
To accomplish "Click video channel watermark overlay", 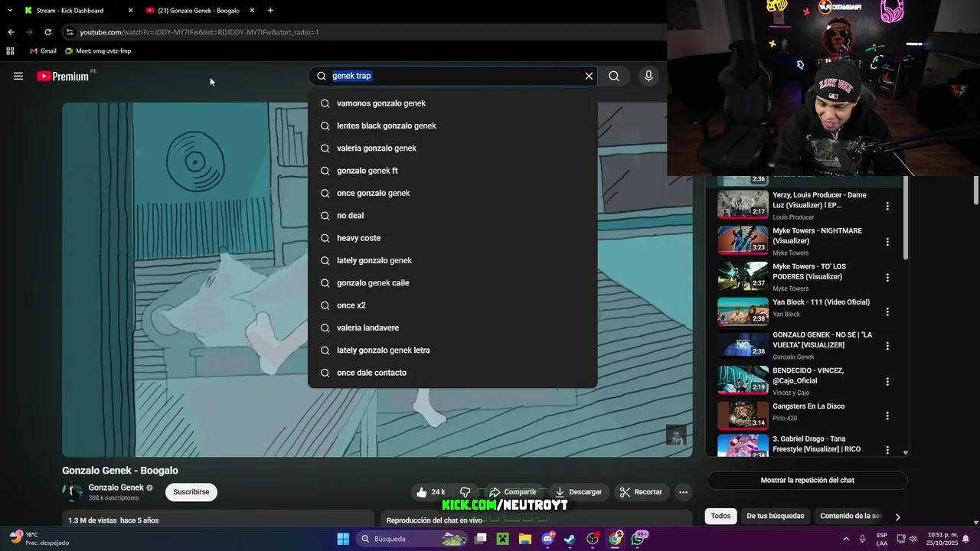I will tap(676, 435).
